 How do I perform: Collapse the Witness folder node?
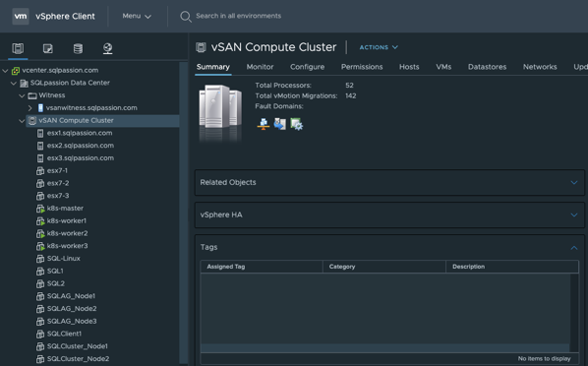23,95
